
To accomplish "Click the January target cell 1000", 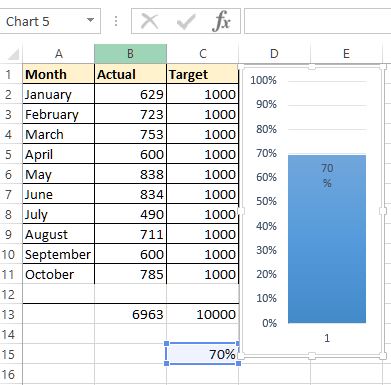I will 202,94.
